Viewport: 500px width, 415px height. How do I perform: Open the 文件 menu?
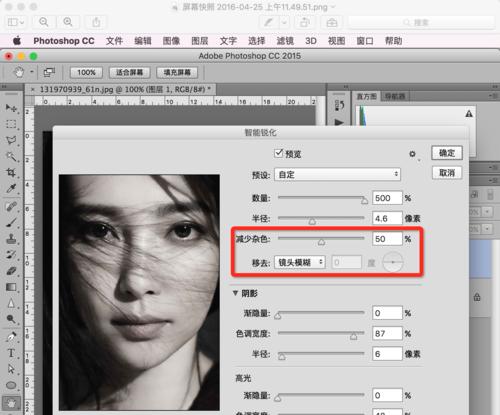click(114, 41)
